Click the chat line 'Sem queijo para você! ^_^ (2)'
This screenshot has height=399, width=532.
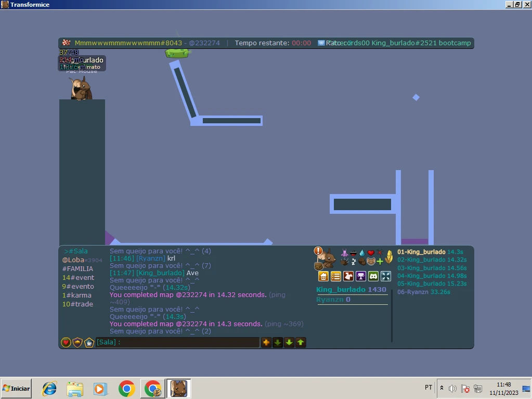[160, 331]
